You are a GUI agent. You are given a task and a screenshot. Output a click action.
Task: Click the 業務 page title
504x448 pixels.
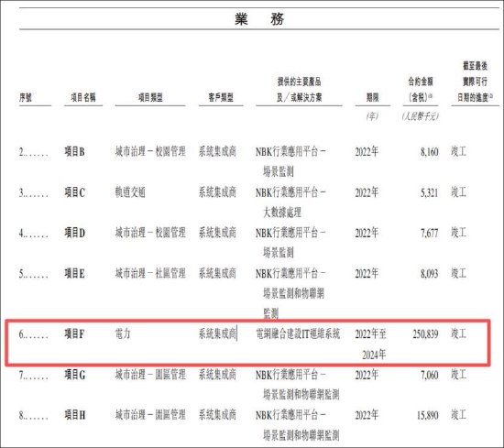coord(259,18)
